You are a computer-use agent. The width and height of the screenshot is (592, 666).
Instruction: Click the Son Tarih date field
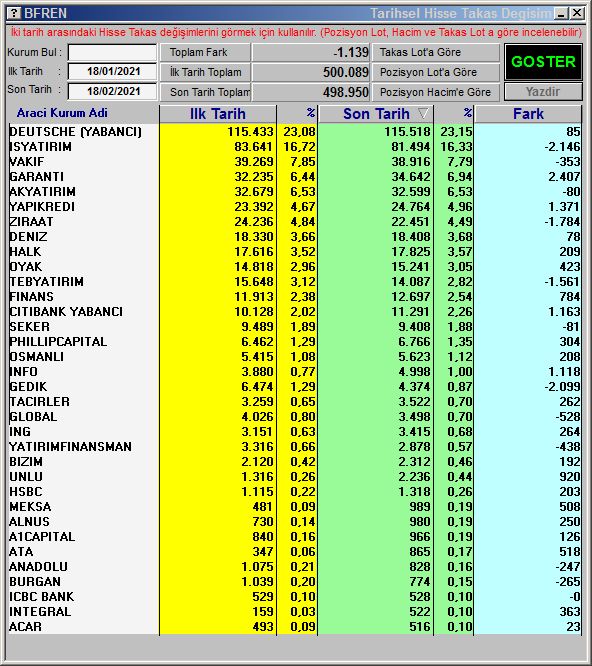[113, 91]
